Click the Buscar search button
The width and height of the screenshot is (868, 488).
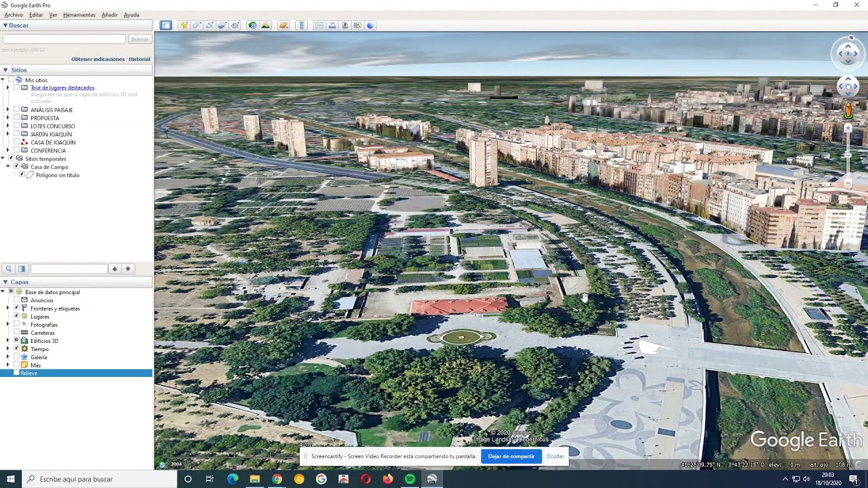point(140,39)
